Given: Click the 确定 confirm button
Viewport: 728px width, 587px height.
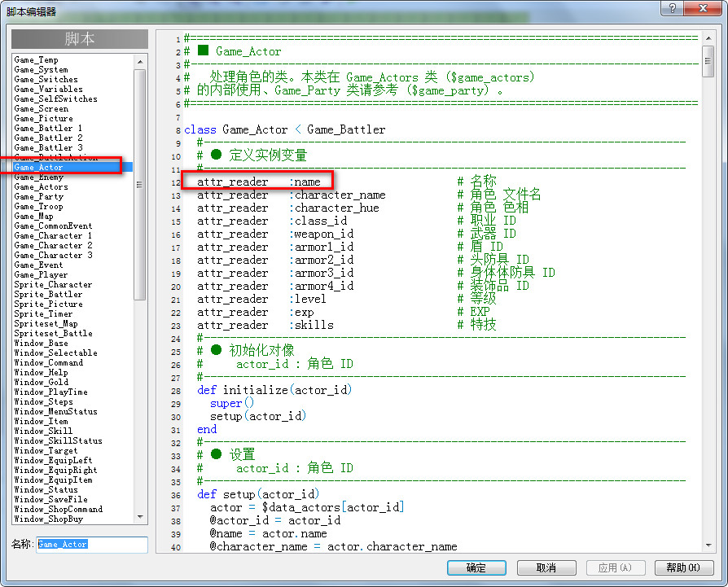Looking at the screenshot, I should pyautogui.click(x=476, y=567).
